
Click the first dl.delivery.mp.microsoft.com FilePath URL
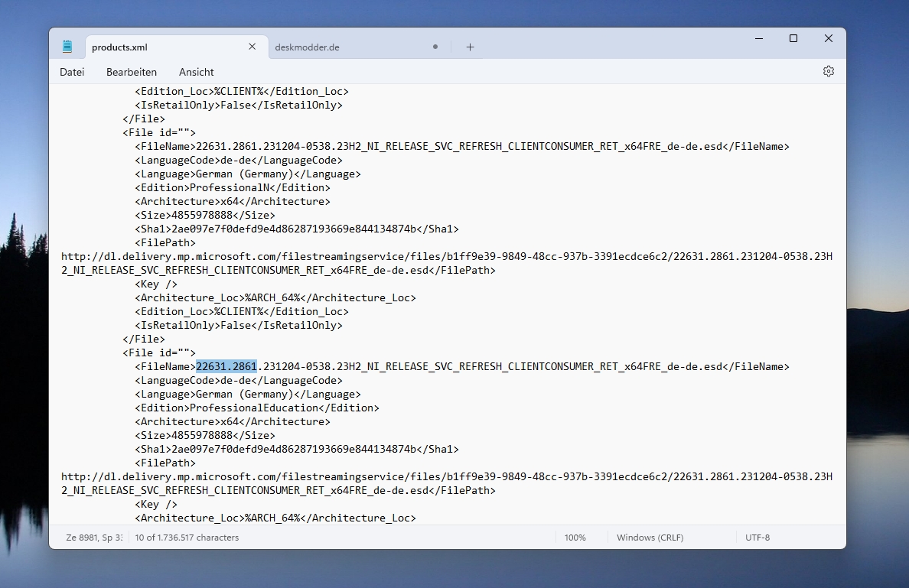(x=447, y=263)
